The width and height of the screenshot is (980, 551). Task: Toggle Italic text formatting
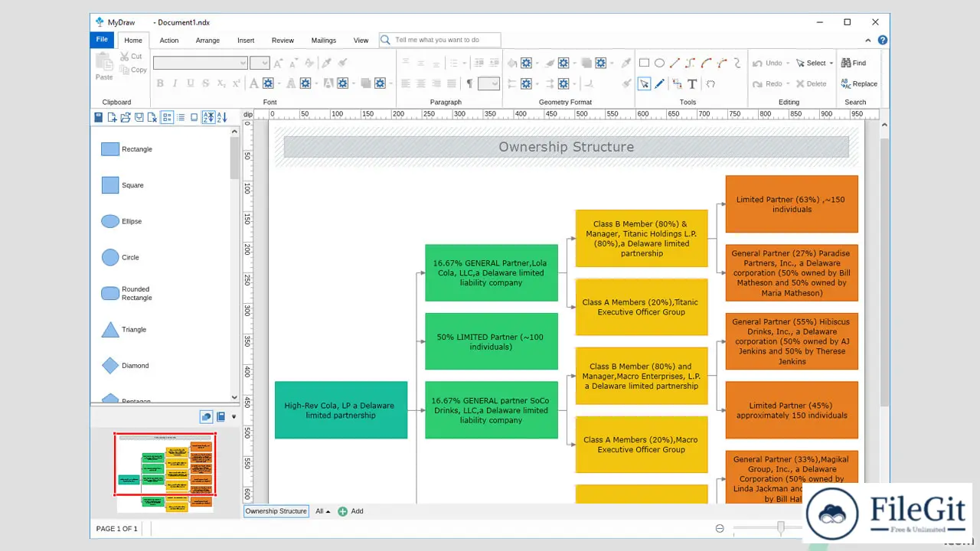click(175, 83)
